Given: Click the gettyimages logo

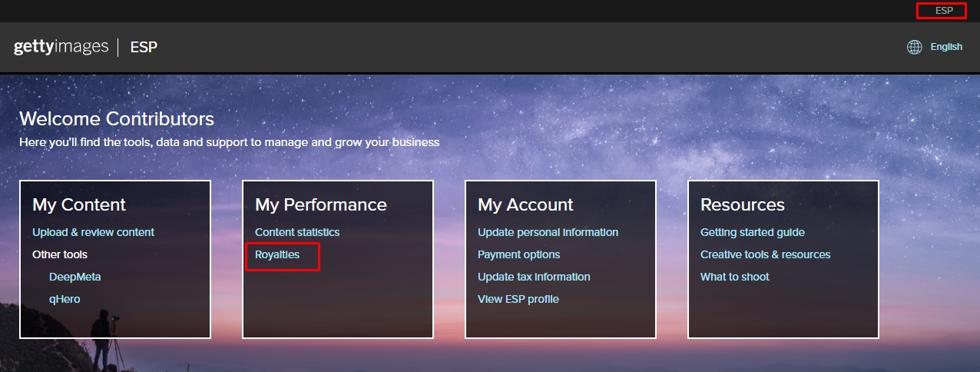Looking at the screenshot, I should point(61,47).
